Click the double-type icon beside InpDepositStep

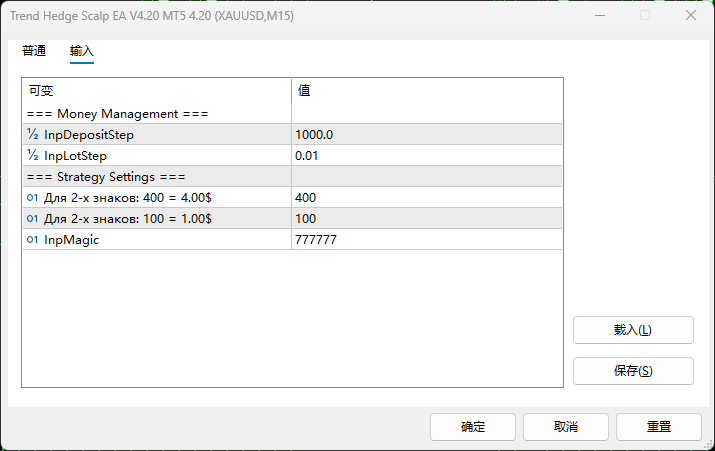click(x=33, y=135)
